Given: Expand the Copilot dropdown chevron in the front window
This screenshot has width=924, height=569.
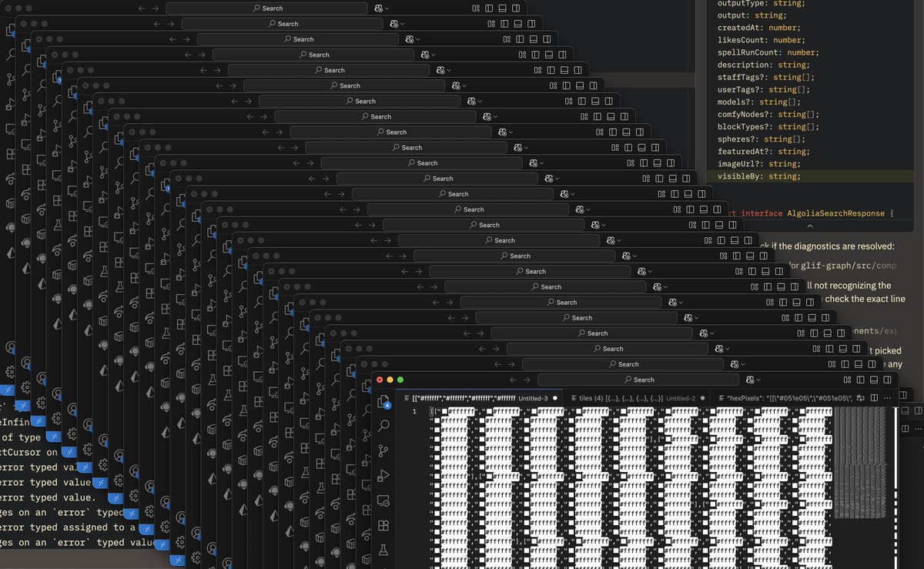Looking at the screenshot, I should 759,380.
